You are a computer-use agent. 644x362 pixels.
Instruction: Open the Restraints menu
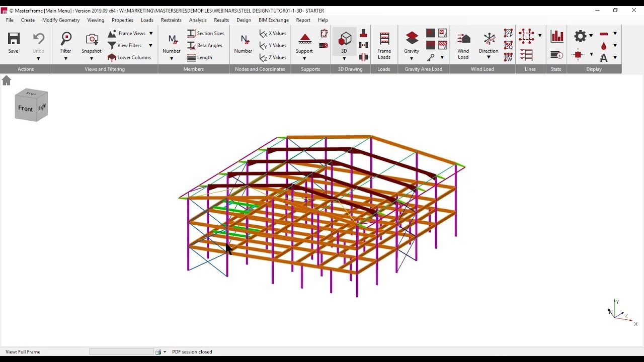click(x=171, y=20)
